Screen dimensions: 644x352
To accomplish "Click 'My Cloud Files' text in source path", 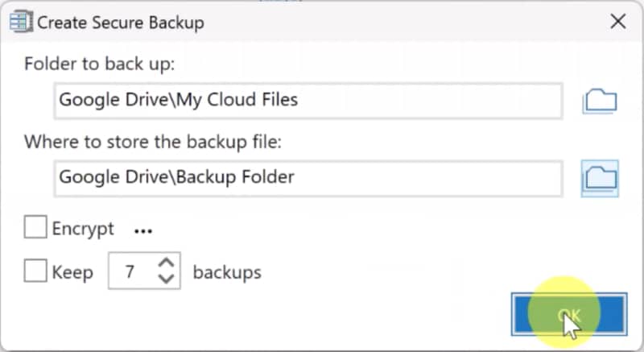I will pyautogui.click(x=240, y=101).
